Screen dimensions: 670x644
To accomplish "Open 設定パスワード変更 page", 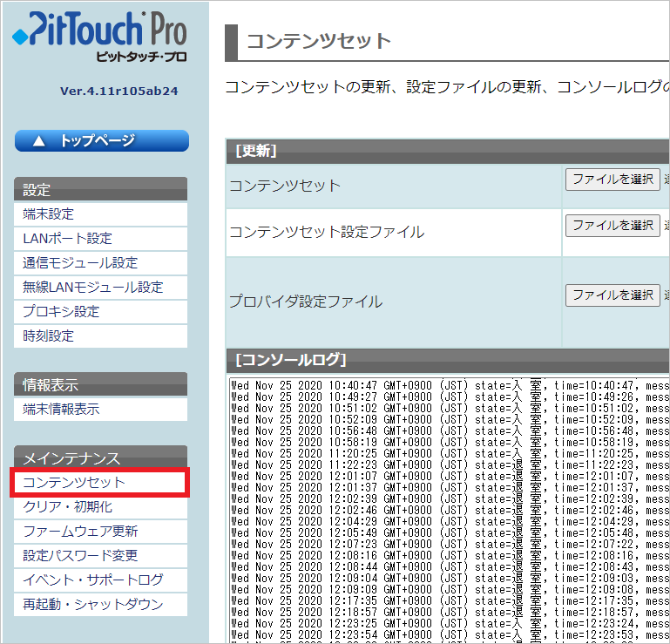I will pyautogui.click(x=80, y=556).
